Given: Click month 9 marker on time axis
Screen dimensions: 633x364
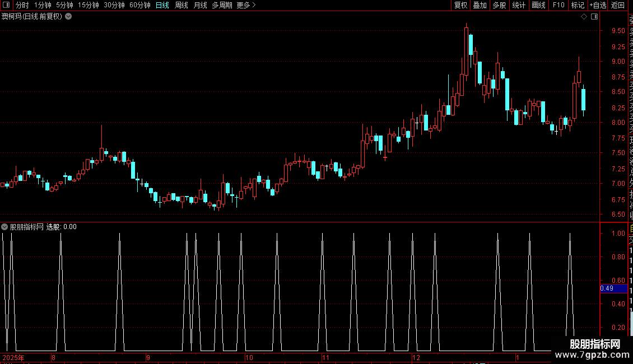Looking at the screenshot, I should [x=148, y=357].
